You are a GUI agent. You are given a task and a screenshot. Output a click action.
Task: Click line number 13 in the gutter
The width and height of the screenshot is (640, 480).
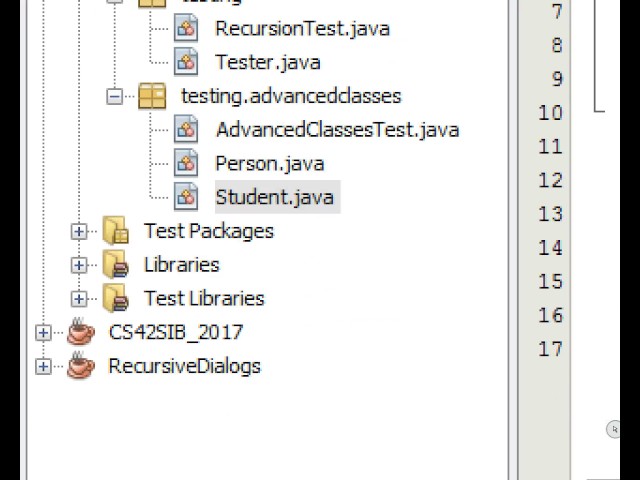pos(550,214)
